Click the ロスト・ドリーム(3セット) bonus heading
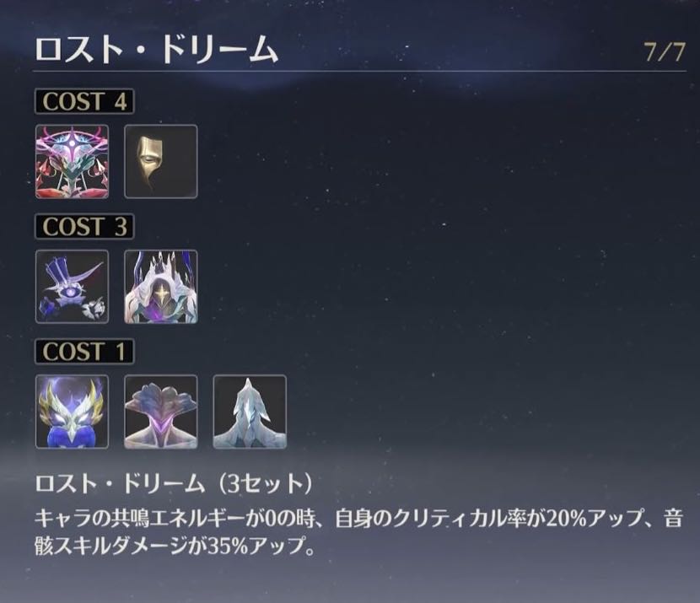This screenshot has height=603, width=700. [175, 483]
